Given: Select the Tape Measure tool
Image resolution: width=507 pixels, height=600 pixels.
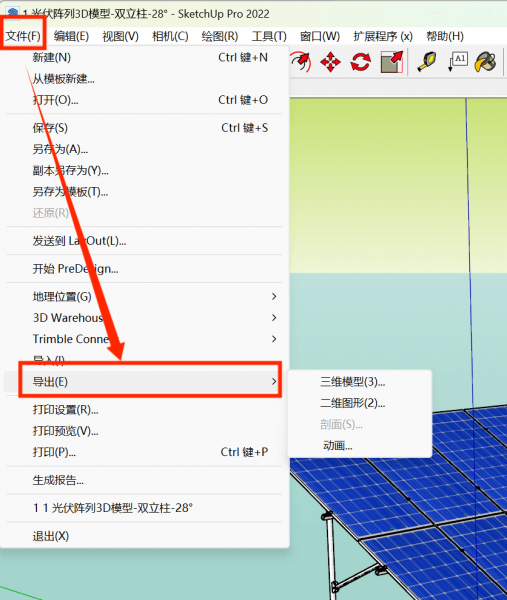Looking at the screenshot, I should click(x=427, y=62).
